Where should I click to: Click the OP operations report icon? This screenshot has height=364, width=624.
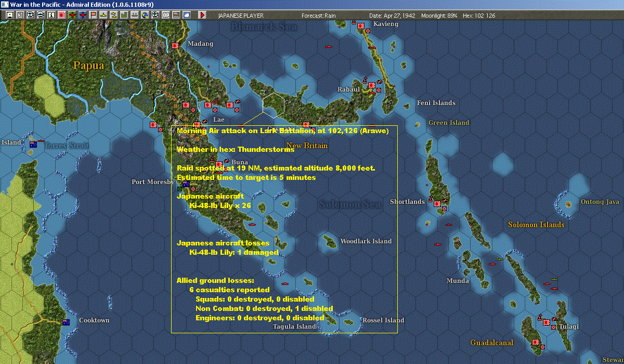tap(166, 15)
